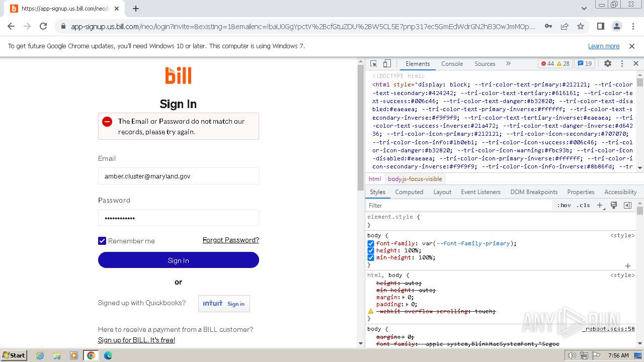Click the saved password key icon

click(x=548, y=26)
